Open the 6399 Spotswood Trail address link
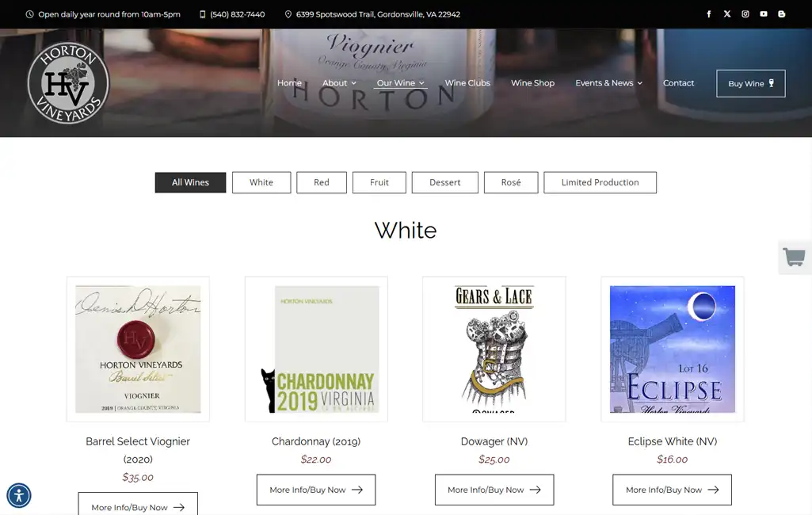This screenshot has height=515, width=812. click(x=378, y=14)
